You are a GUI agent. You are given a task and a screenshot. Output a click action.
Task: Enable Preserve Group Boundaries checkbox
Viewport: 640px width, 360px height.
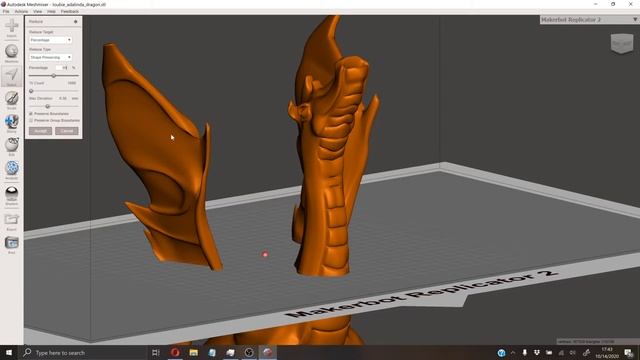pos(31,120)
